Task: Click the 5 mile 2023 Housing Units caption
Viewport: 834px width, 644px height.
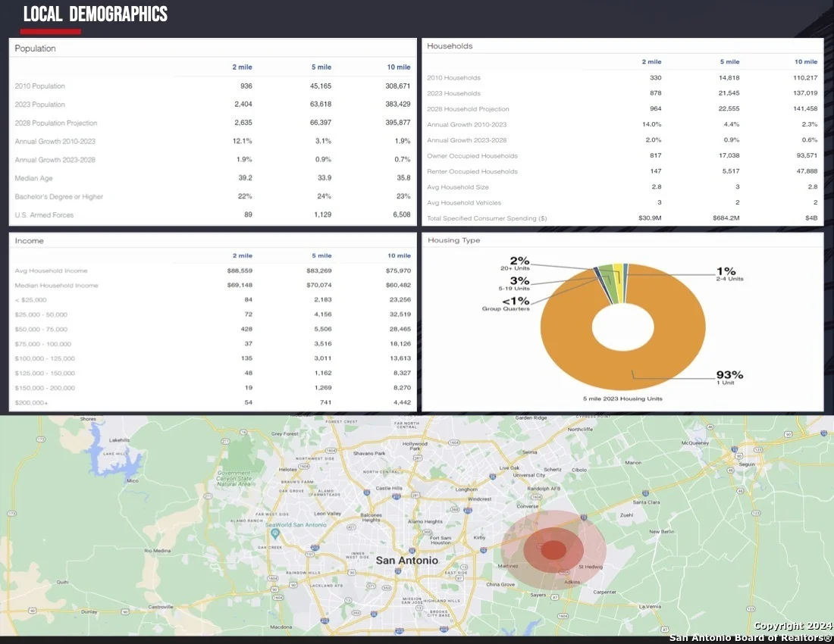Action: pos(622,399)
